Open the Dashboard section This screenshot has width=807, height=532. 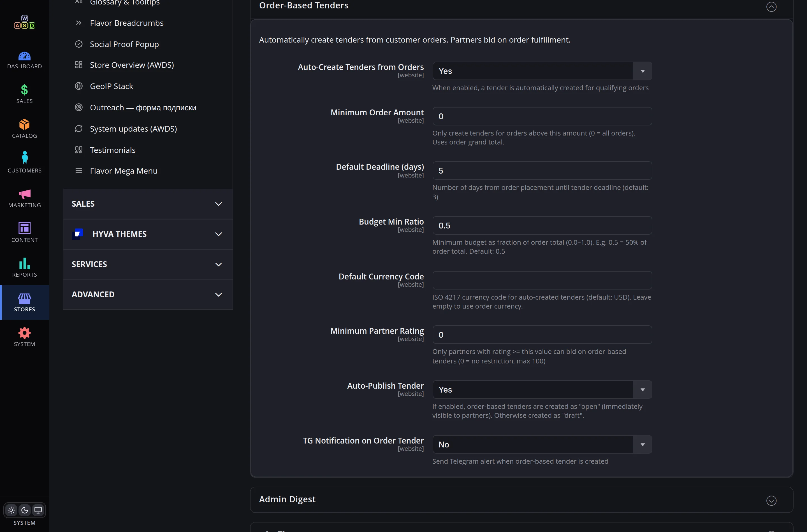click(x=24, y=60)
